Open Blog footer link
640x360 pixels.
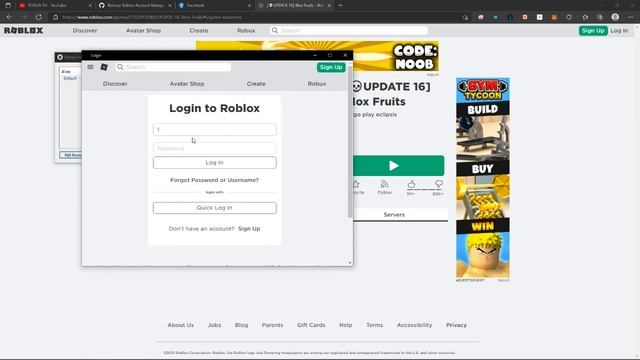[241, 325]
